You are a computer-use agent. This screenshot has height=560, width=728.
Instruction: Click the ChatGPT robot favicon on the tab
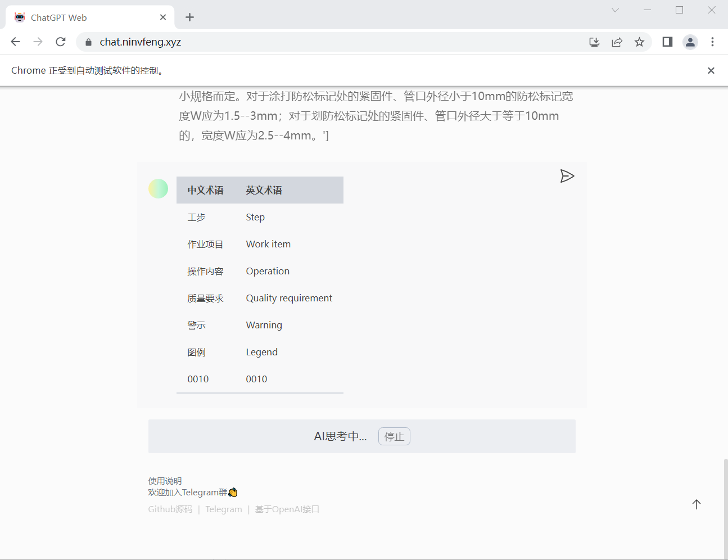pos(19,17)
